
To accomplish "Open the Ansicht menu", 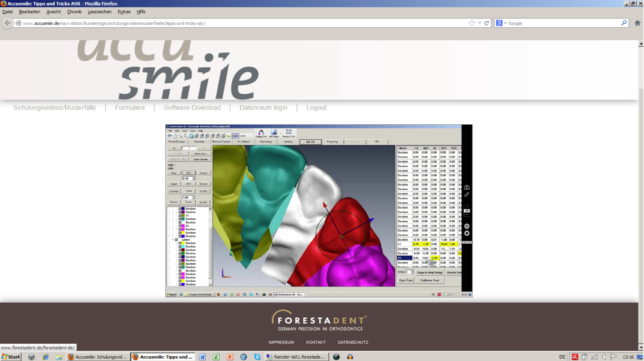I will click(x=53, y=12).
